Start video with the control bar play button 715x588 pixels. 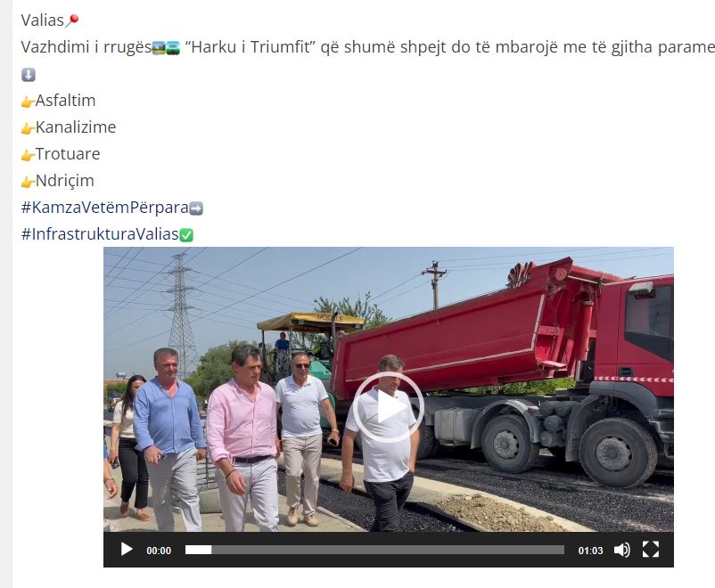pyautogui.click(x=127, y=550)
